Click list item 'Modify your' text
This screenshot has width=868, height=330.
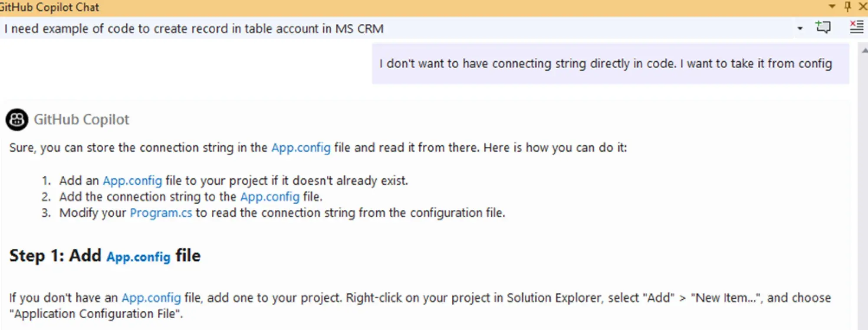point(92,213)
